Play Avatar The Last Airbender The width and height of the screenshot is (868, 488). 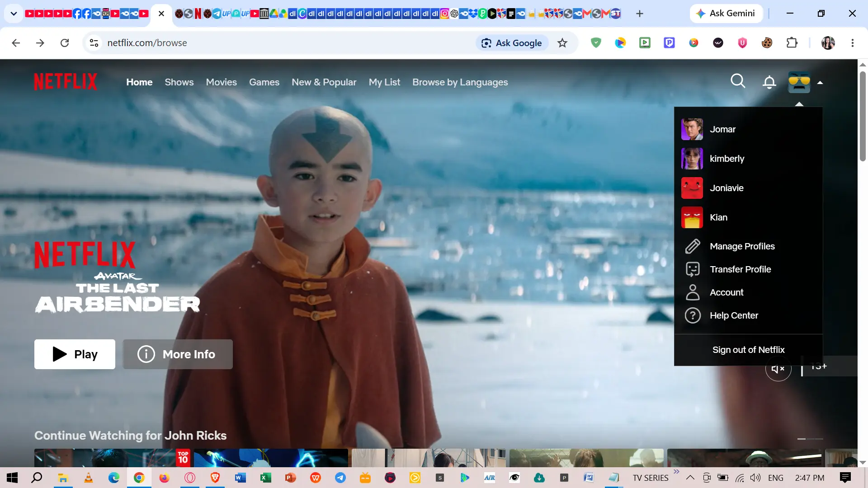pos(75,354)
